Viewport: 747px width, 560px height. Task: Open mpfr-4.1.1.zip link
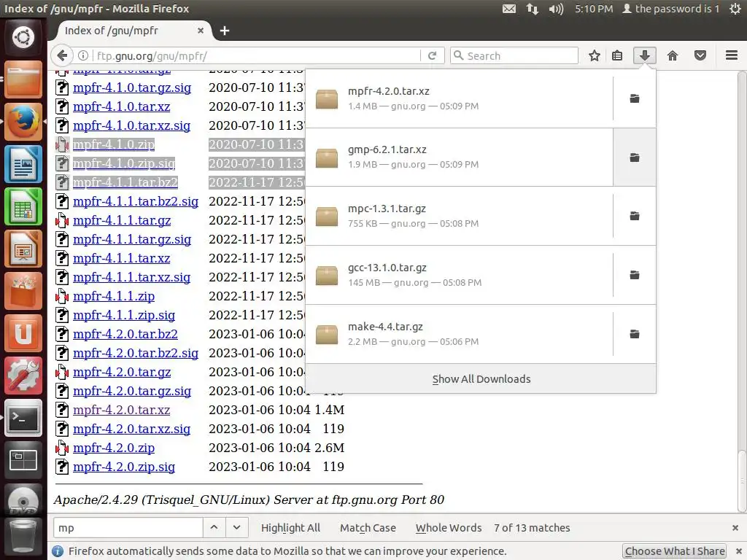pos(114,296)
